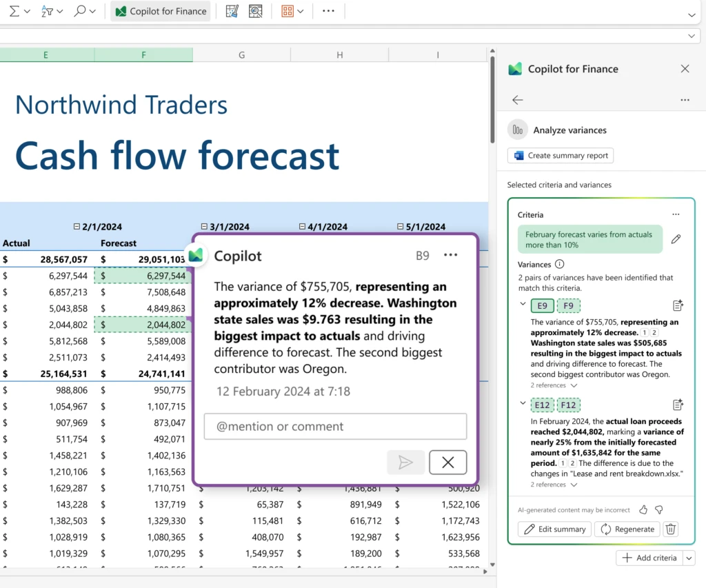Select the Analyze variances icon
Image resolution: width=706 pixels, height=588 pixels.
pos(517,130)
